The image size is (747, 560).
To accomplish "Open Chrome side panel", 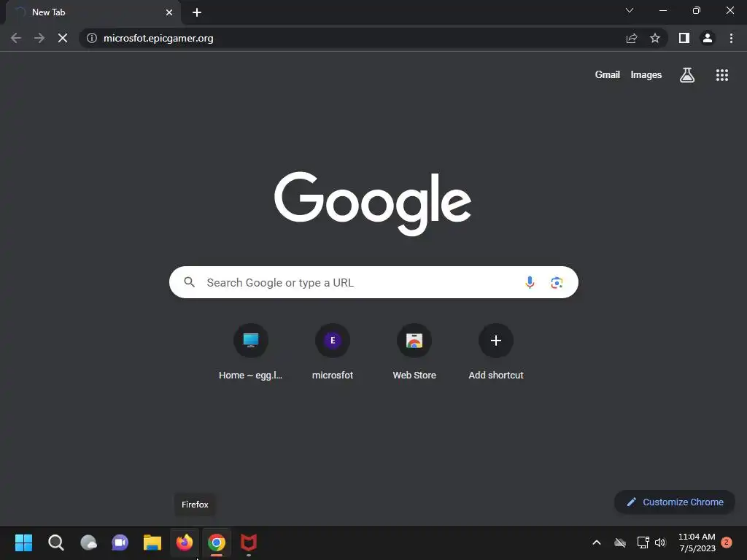I will click(x=684, y=38).
